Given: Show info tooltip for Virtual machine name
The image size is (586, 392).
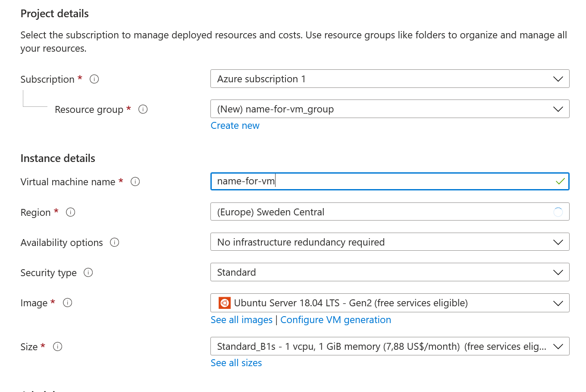Looking at the screenshot, I should point(135,182).
